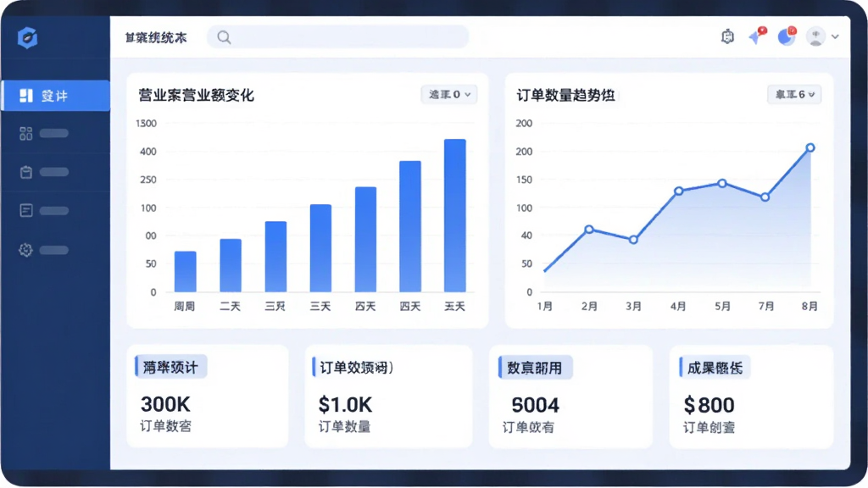Viewport: 868px width, 488px height.
Task: Expand the chevron next to avatar
Action: pyautogui.click(x=835, y=36)
